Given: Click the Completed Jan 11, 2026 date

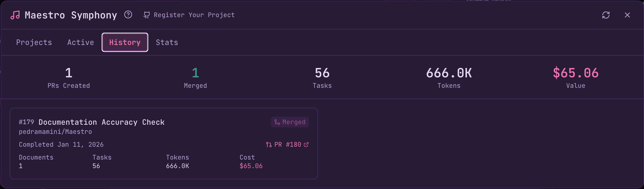Looking at the screenshot, I should [x=61, y=144].
